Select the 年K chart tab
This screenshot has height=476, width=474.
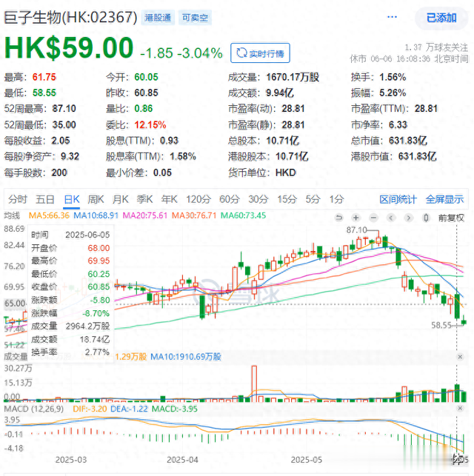(170, 199)
